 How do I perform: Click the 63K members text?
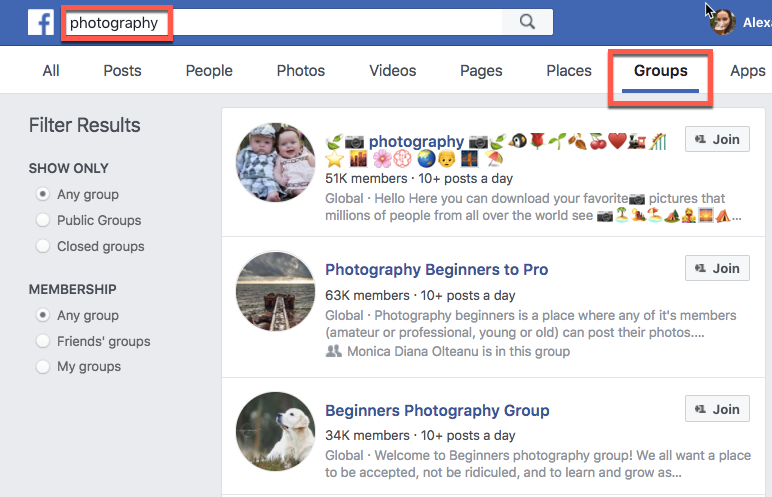[367, 295]
